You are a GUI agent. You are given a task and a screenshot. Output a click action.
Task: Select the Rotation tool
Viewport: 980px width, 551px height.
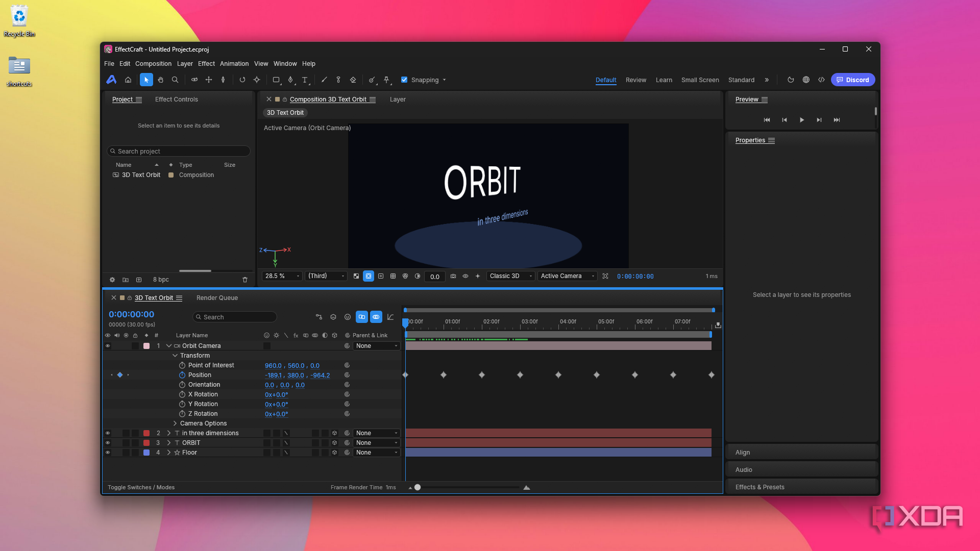click(242, 80)
